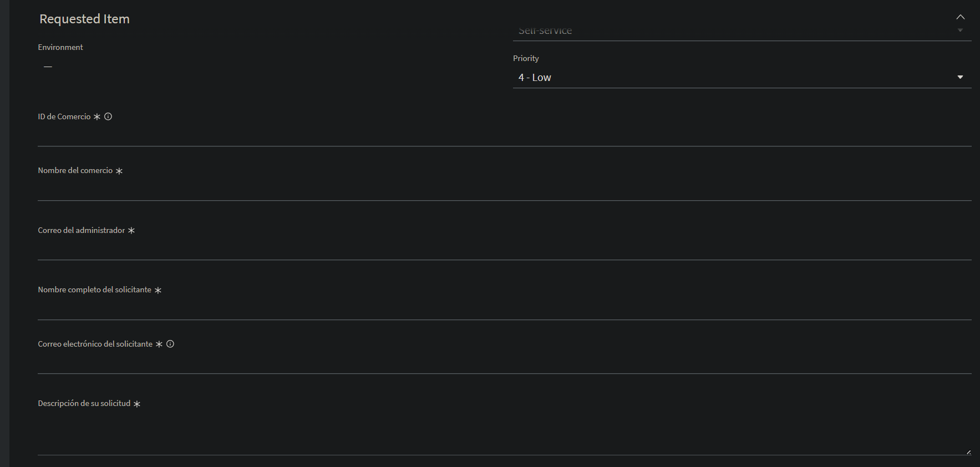This screenshot has width=980, height=467.
Task: Click the Priority field label
Action: pyautogui.click(x=526, y=58)
